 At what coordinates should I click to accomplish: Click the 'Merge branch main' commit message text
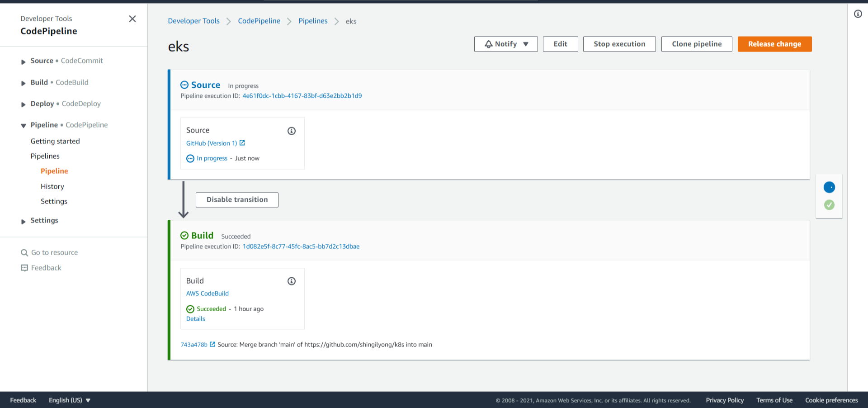(325, 345)
